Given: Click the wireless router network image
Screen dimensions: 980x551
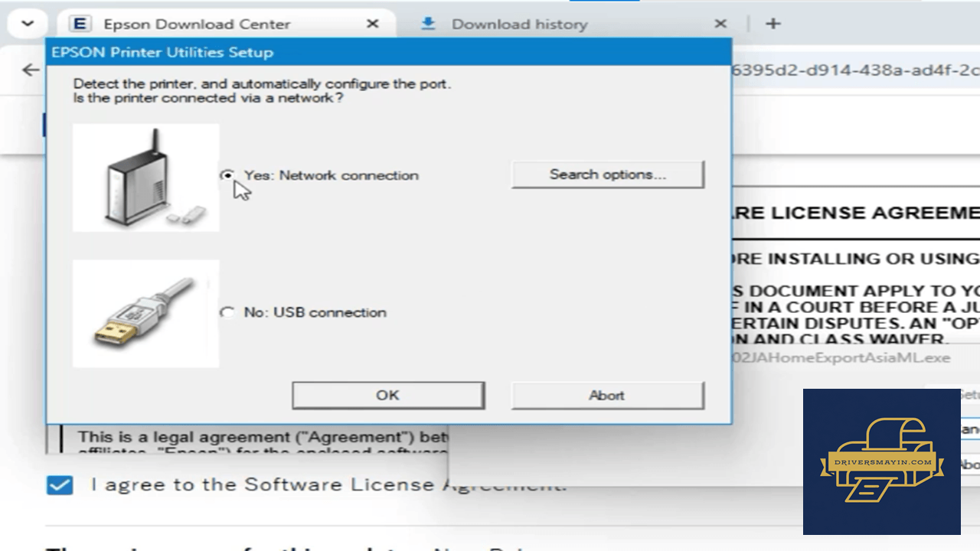Looking at the screenshot, I should 145,178.
